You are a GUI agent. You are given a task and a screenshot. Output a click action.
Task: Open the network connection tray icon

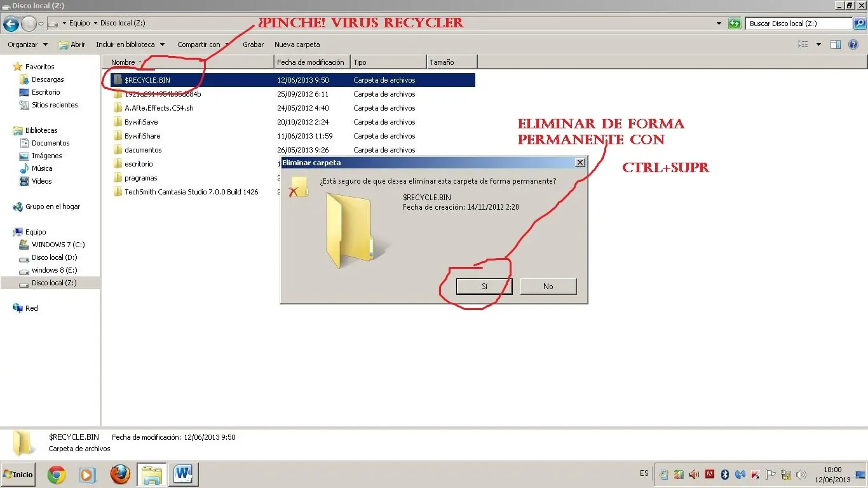(786, 474)
